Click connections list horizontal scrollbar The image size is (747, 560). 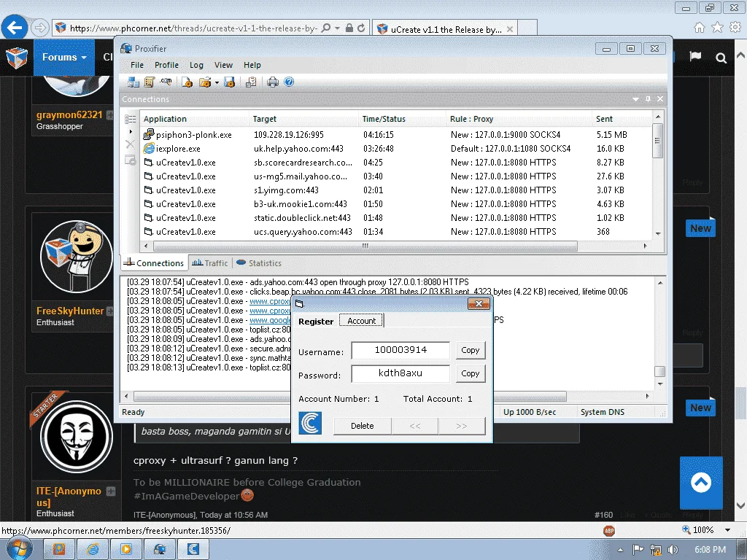pyautogui.click(x=365, y=246)
